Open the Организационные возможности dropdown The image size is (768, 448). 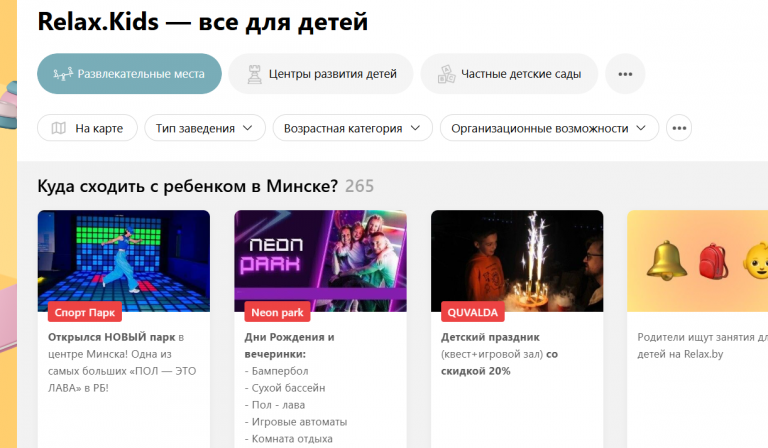549,128
